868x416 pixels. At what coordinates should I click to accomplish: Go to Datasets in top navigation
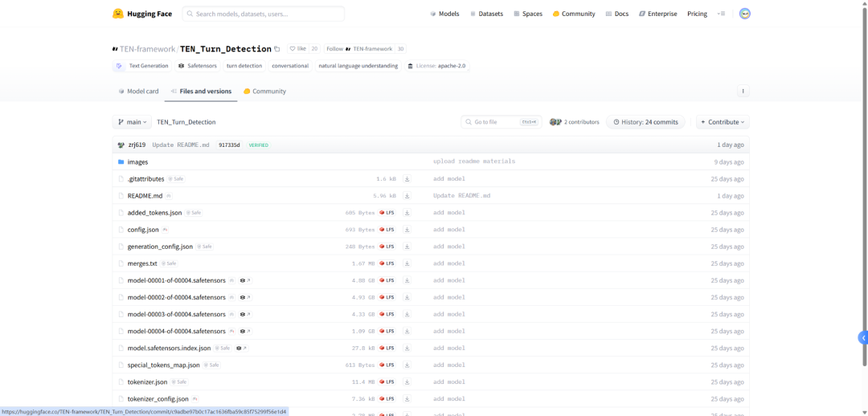[x=486, y=14]
